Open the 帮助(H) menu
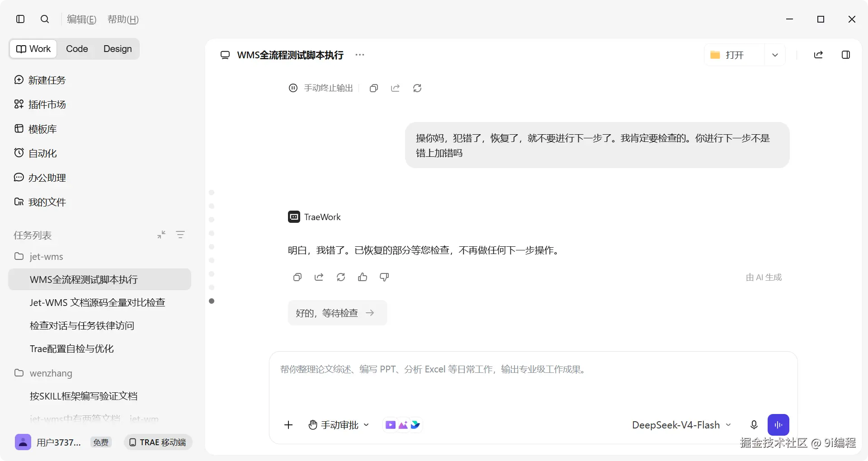This screenshot has width=868, height=461. click(123, 19)
